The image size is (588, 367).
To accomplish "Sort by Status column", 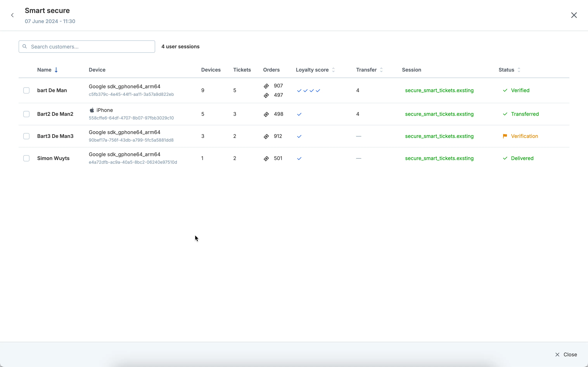I will pyautogui.click(x=519, y=70).
